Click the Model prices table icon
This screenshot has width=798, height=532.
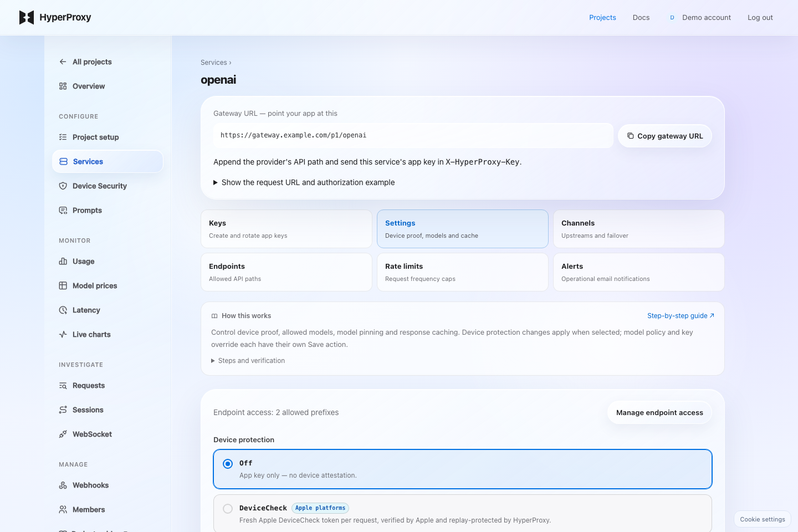click(x=63, y=286)
